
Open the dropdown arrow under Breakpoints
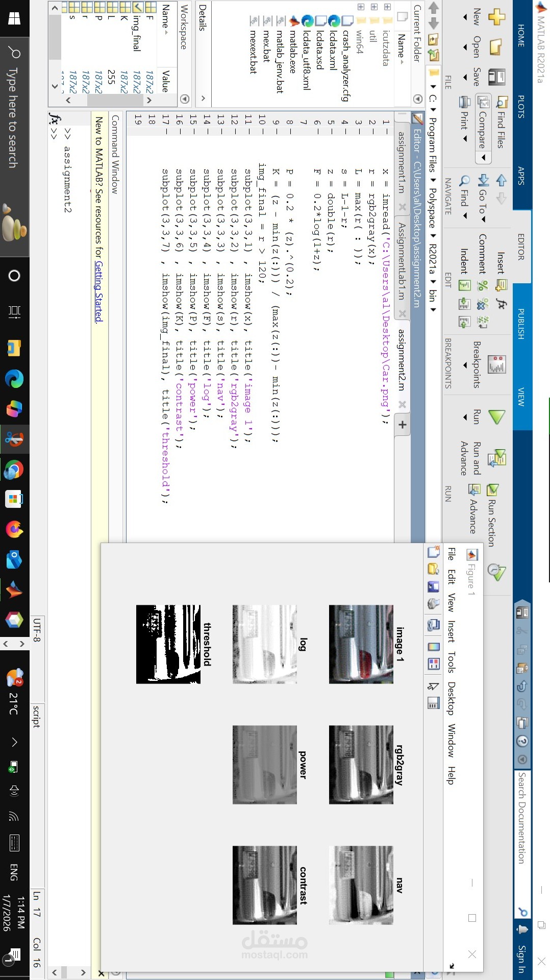coord(465,364)
